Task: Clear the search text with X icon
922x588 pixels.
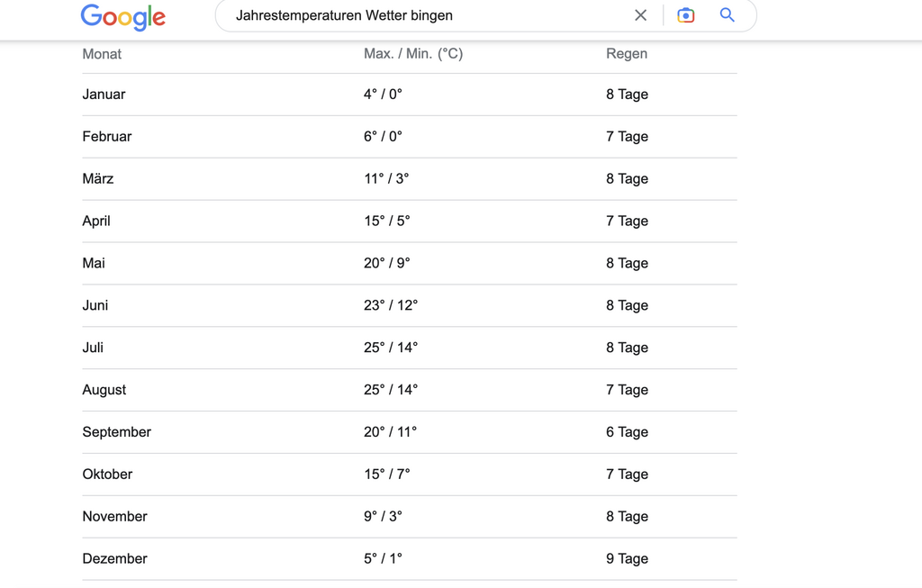Action: (640, 15)
